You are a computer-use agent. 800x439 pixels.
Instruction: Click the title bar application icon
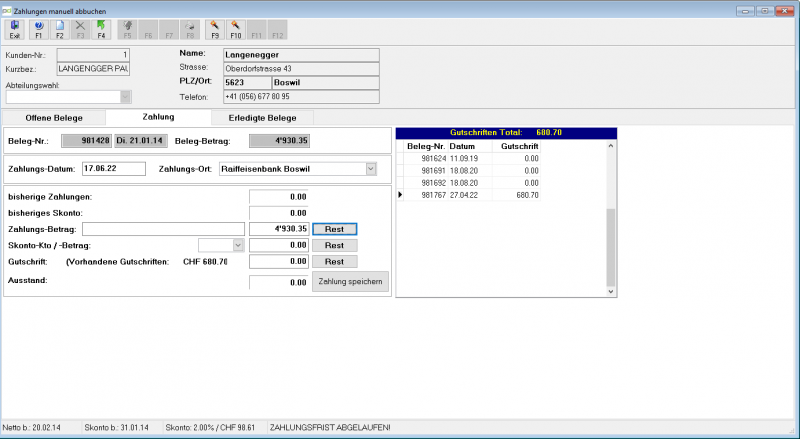[x=7, y=11]
